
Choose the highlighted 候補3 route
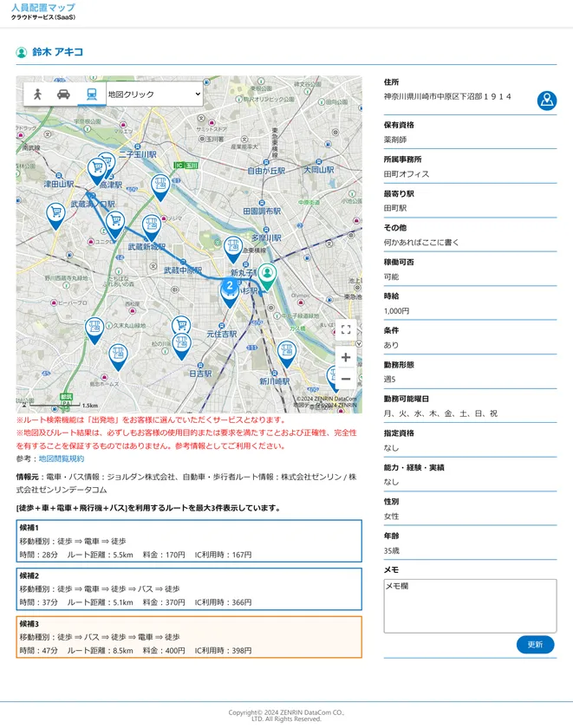tap(188, 637)
